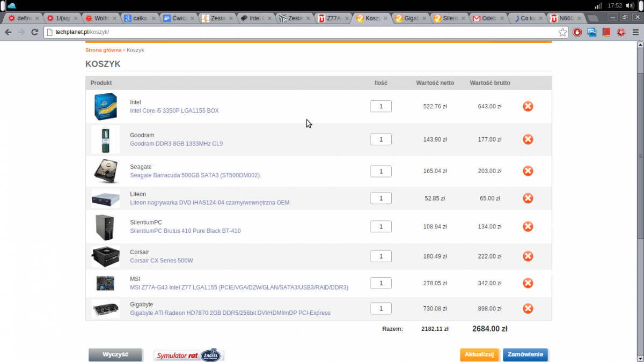The height and width of the screenshot is (362, 644).
Task: Click the blue screen extension icon
Action: pos(592,32)
